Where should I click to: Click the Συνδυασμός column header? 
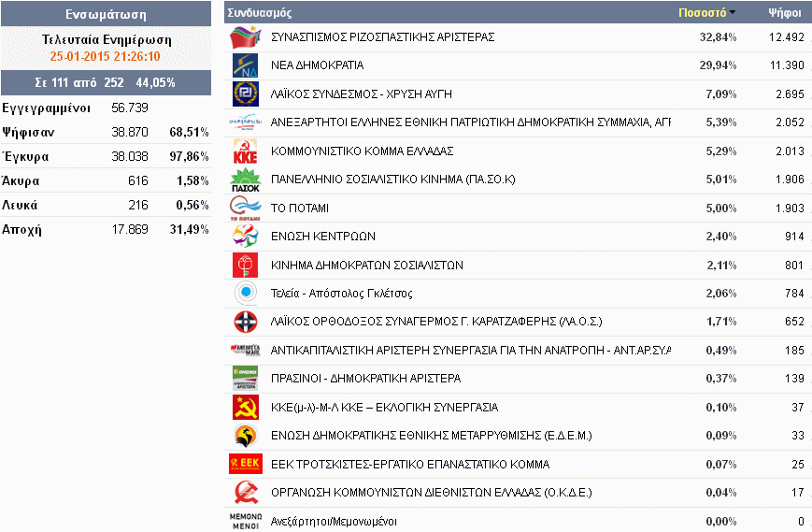[260, 13]
